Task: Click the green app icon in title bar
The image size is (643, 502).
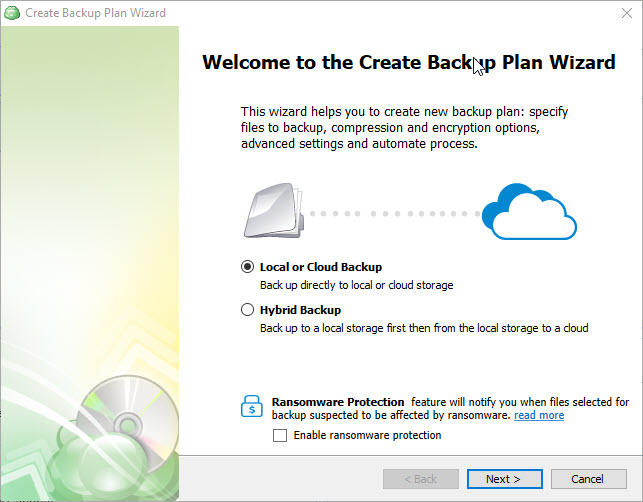Action: [x=12, y=13]
